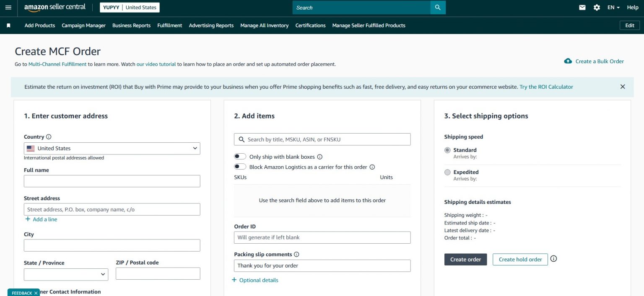Click the info icon next to Create hold order
Image resolution: width=644 pixels, height=296 pixels.
coord(553,259)
